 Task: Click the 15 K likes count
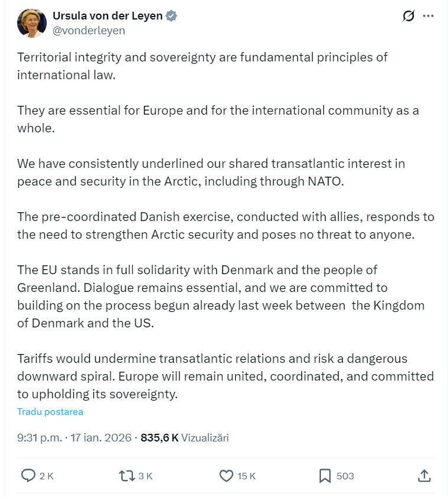(x=246, y=476)
